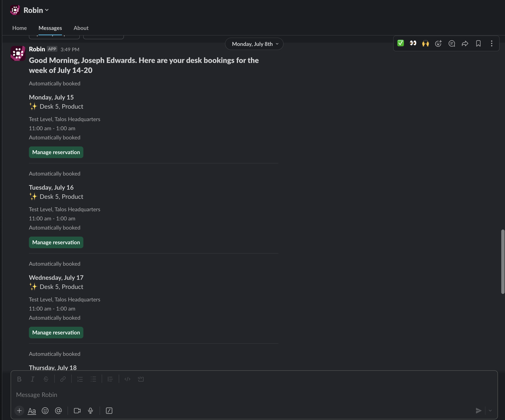Open the add reaction picker

438,43
